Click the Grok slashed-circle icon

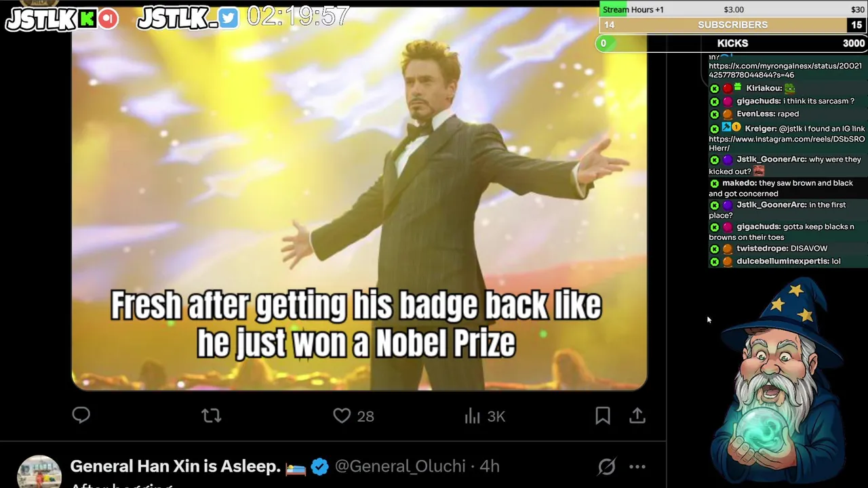coord(607,466)
